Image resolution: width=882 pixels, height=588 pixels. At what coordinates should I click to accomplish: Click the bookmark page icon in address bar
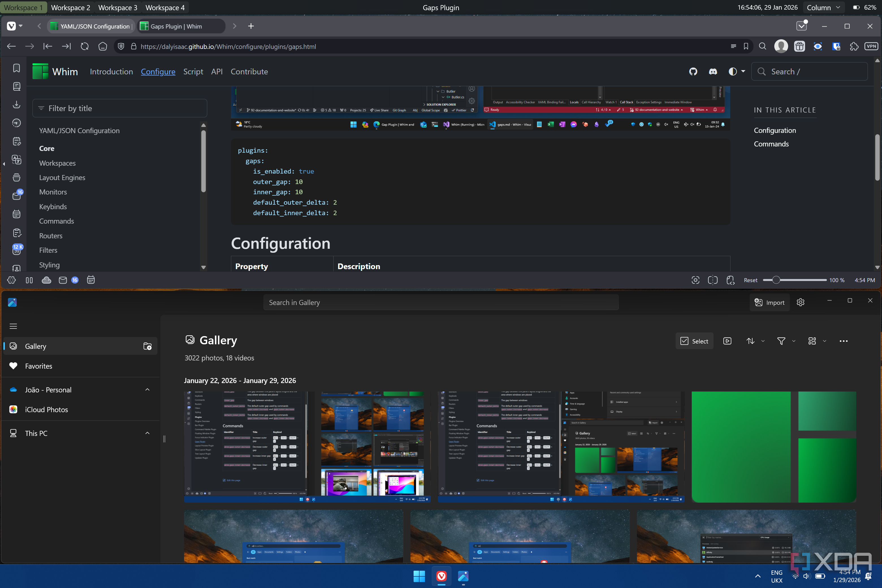coord(746,46)
